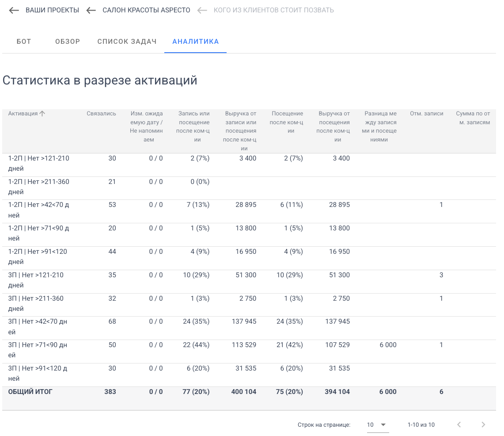
Task: Select row 3П | Нет >121-210 дней
Action: pyautogui.click(x=249, y=282)
